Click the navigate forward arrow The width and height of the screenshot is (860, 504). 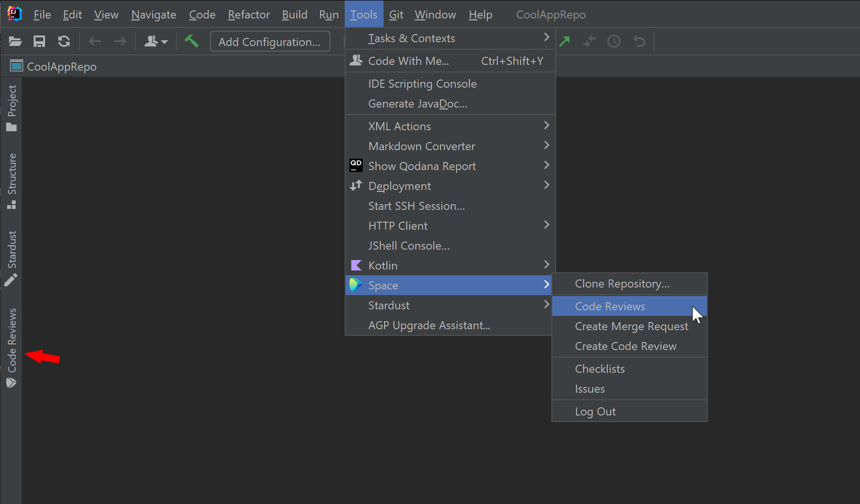point(120,41)
